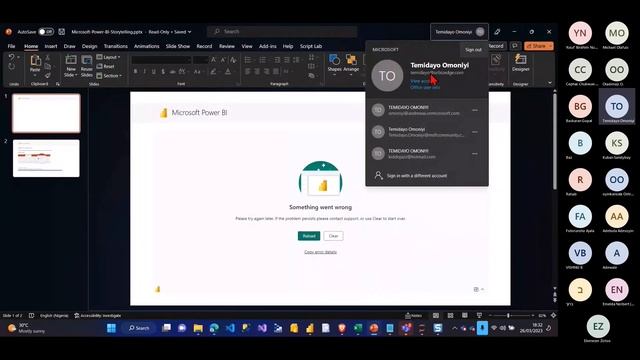
Task: Click the Clear All Formatting icon
Action: pos(233,60)
